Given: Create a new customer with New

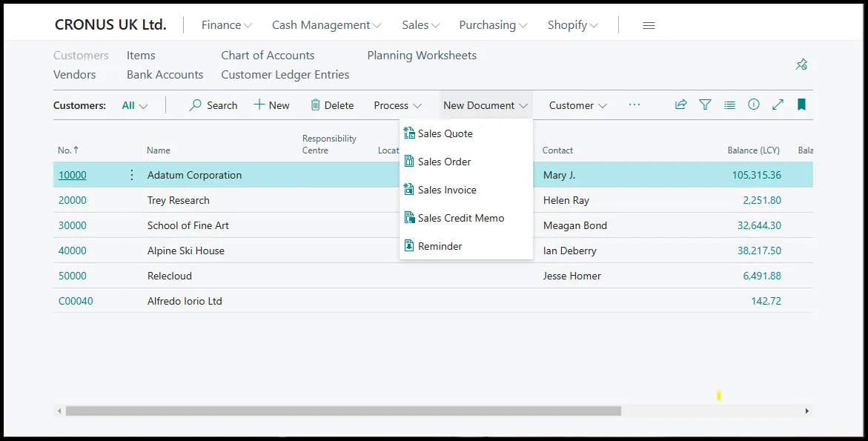Looking at the screenshot, I should pyautogui.click(x=272, y=105).
